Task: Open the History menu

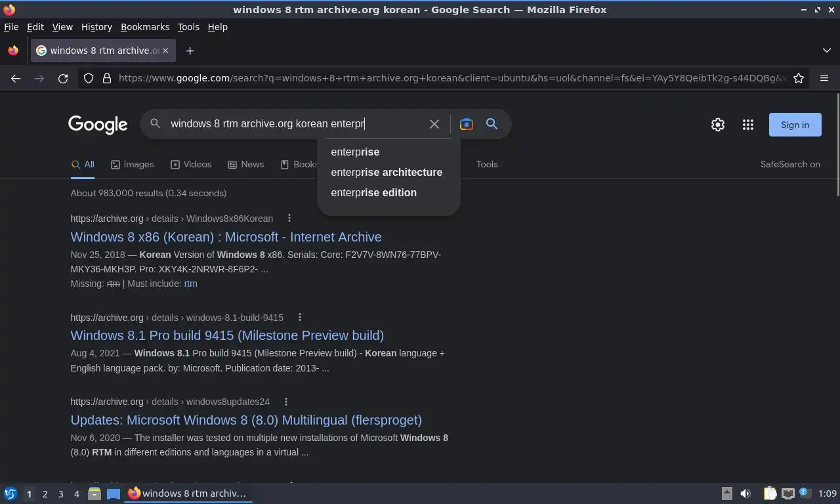Action: tap(96, 27)
